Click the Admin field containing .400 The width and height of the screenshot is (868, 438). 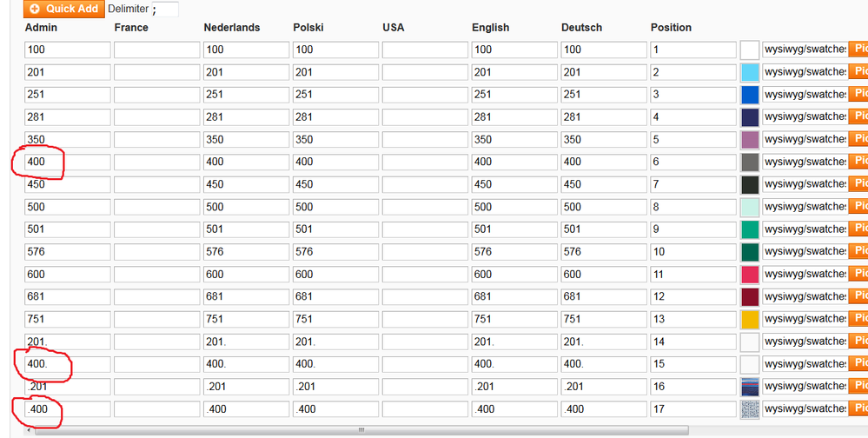68,408
